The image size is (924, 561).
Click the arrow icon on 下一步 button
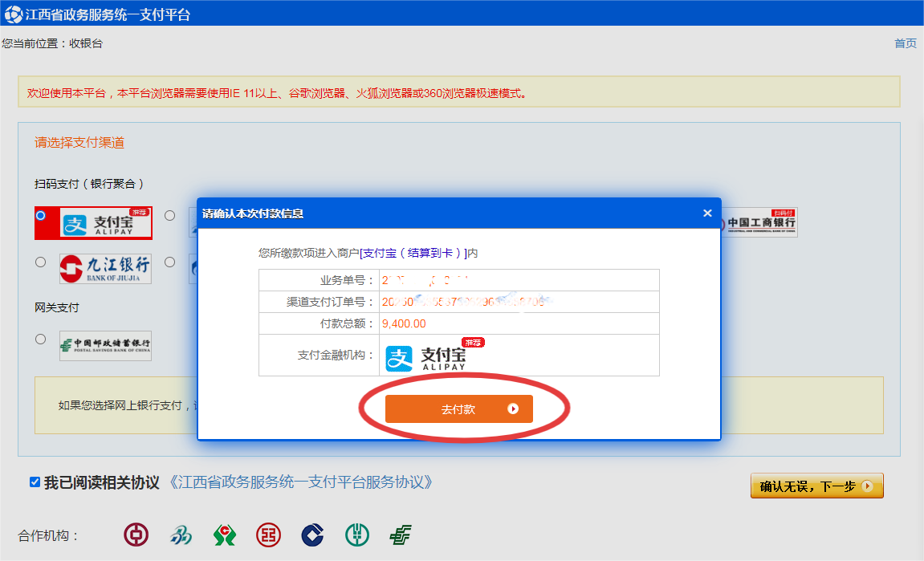867,486
